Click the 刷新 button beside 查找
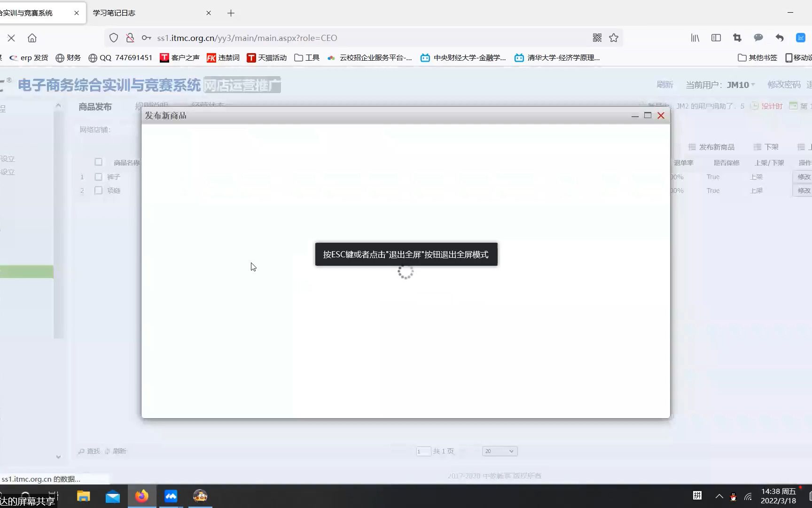Image resolution: width=812 pixels, height=508 pixels. tap(115, 451)
